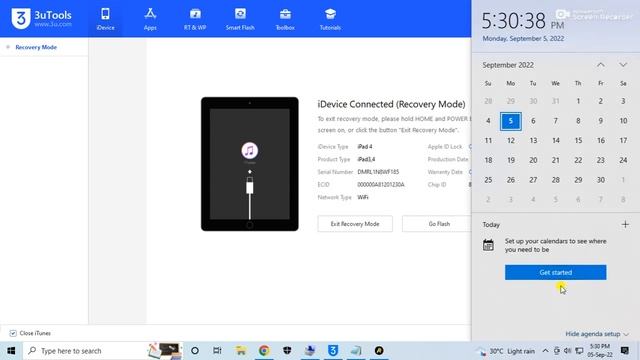The height and width of the screenshot is (360, 640).
Task: Open the weather widget showing Light rain
Action: pyautogui.click(x=506, y=351)
